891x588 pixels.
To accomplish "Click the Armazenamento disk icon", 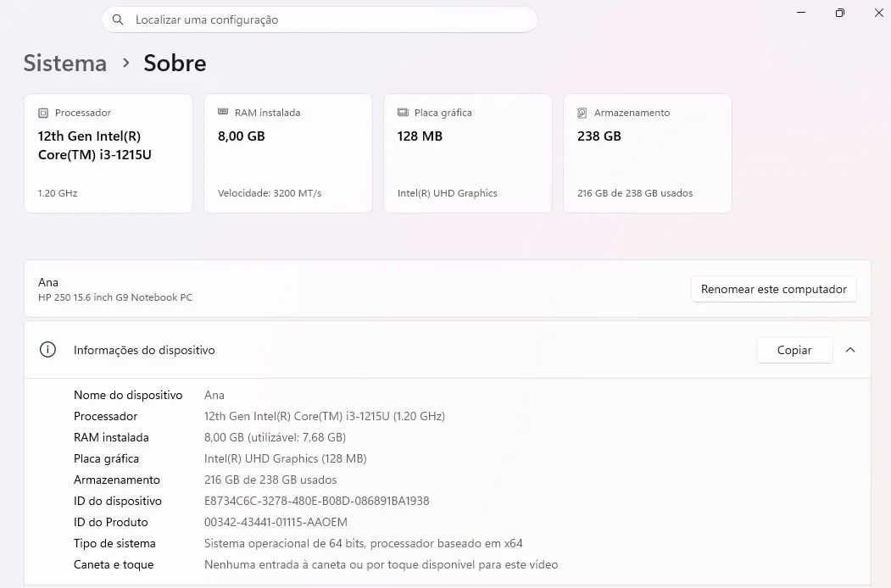I will pos(582,113).
